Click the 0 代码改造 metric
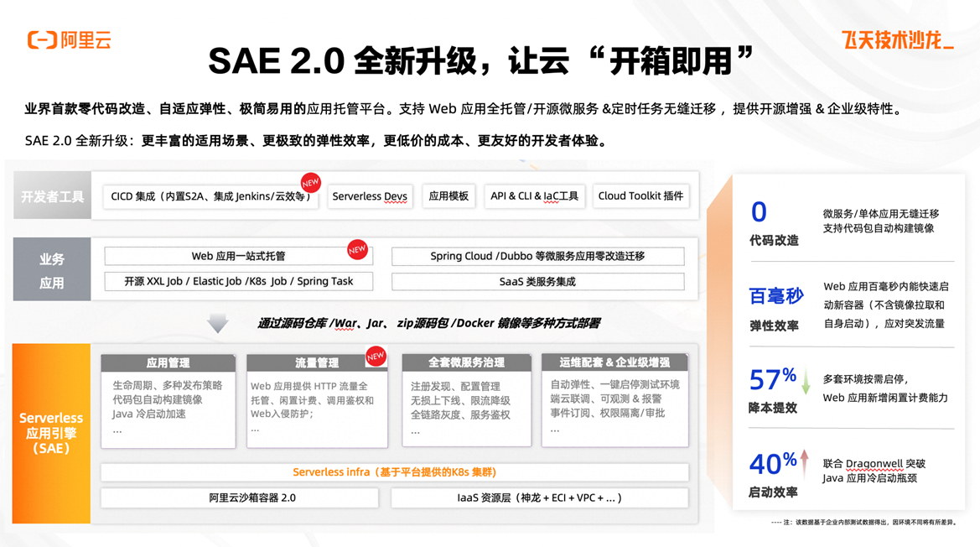Viewport: 980px width, 547px height. coord(774,223)
